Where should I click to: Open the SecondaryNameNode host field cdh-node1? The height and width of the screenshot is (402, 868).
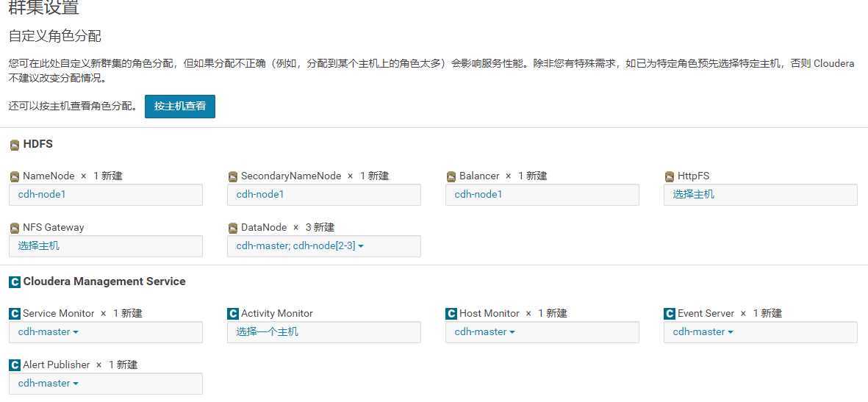(324, 195)
